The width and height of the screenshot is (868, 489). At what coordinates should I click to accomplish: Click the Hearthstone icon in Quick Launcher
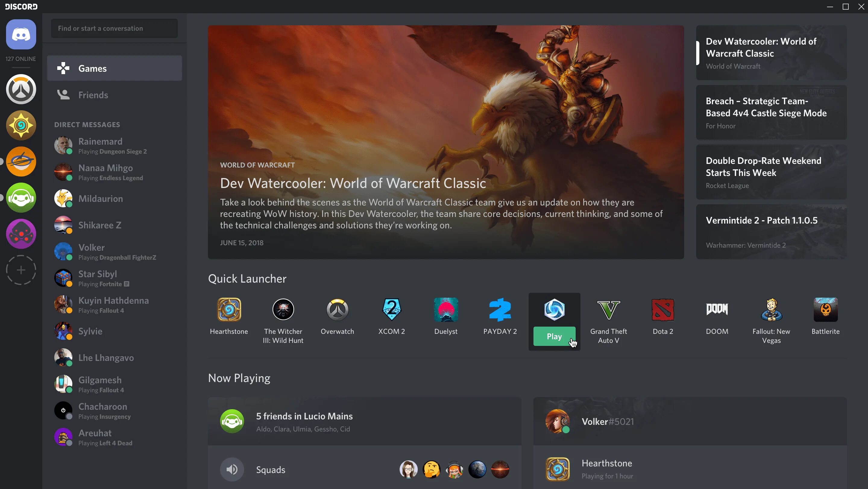click(x=229, y=309)
